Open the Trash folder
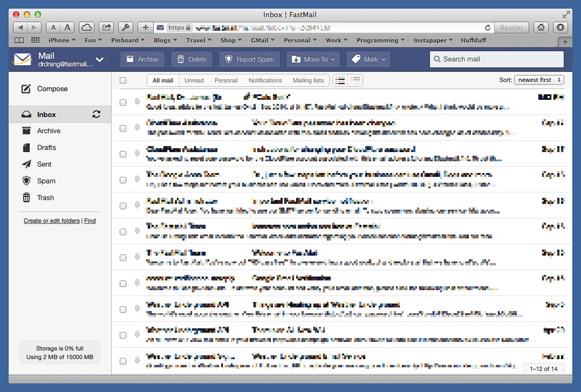 point(45,197)
